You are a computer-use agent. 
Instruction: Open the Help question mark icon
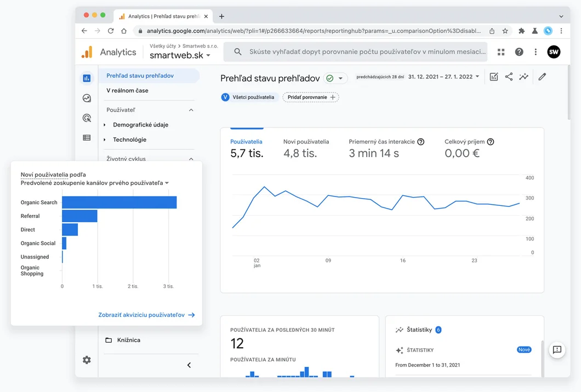[x=519, y=52]
